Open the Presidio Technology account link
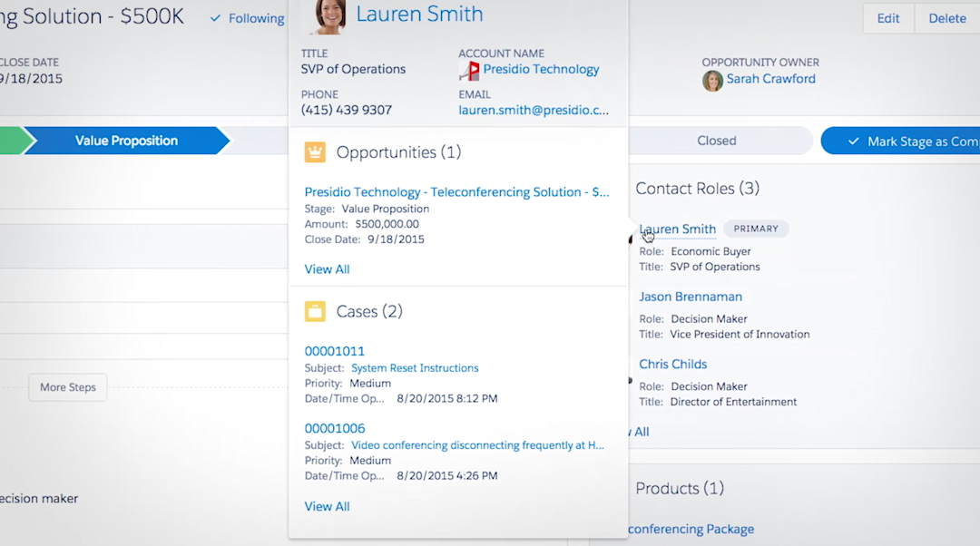The height and width of the screenshot is (546, 980). coord(541,69)
